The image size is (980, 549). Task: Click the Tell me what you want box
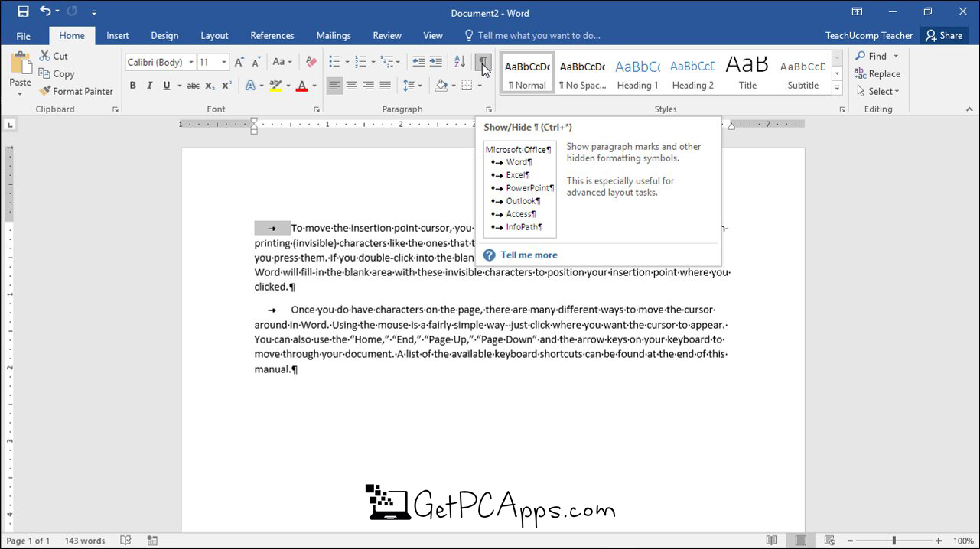532,35
